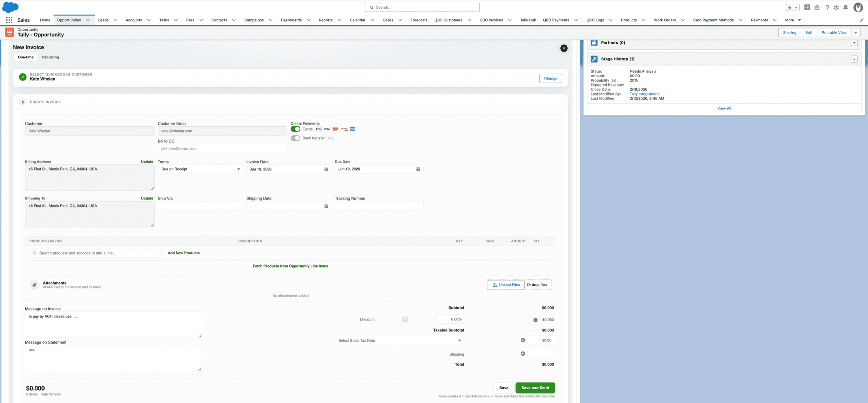Viewport: 868px width, 403px height.
Task: Open the More navigation dropdown
Action: (793, 20)
